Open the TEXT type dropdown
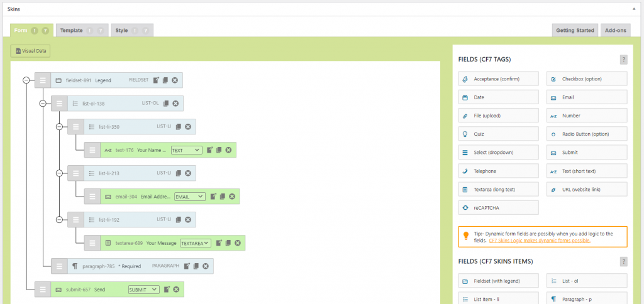Viewport: 644px width, 304px height. (x=186, y=150)
